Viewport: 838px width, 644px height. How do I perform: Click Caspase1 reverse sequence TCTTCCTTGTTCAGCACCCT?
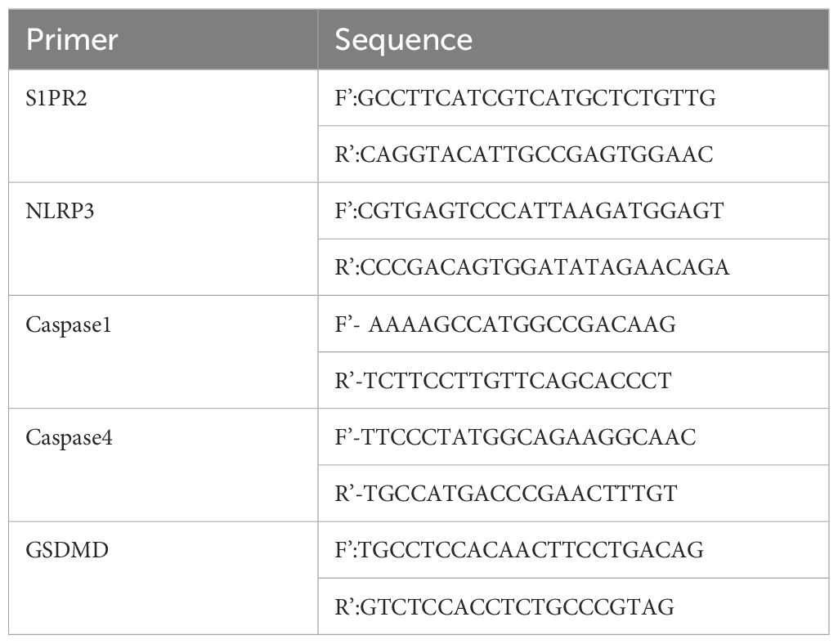(518, 381)
